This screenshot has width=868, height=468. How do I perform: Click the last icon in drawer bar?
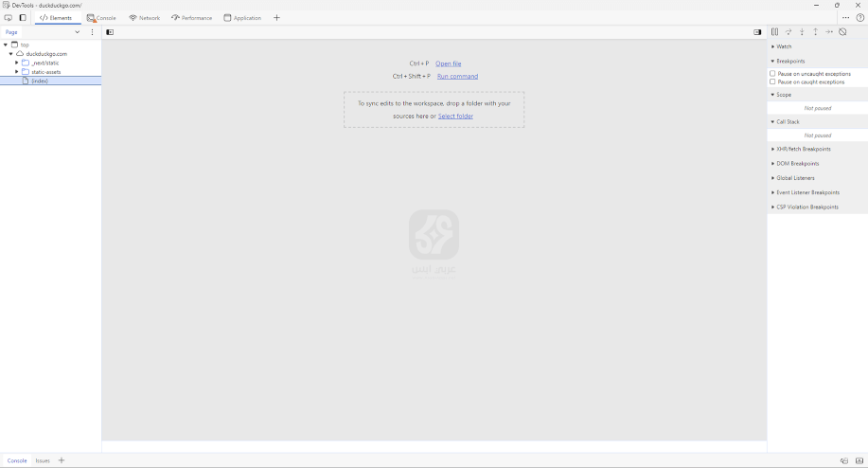[x=859, y=460]
